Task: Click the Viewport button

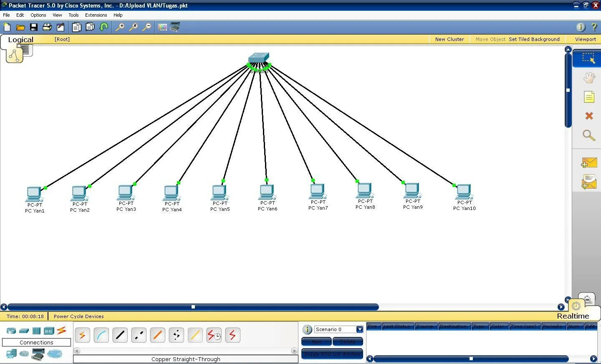Action: 585,39
